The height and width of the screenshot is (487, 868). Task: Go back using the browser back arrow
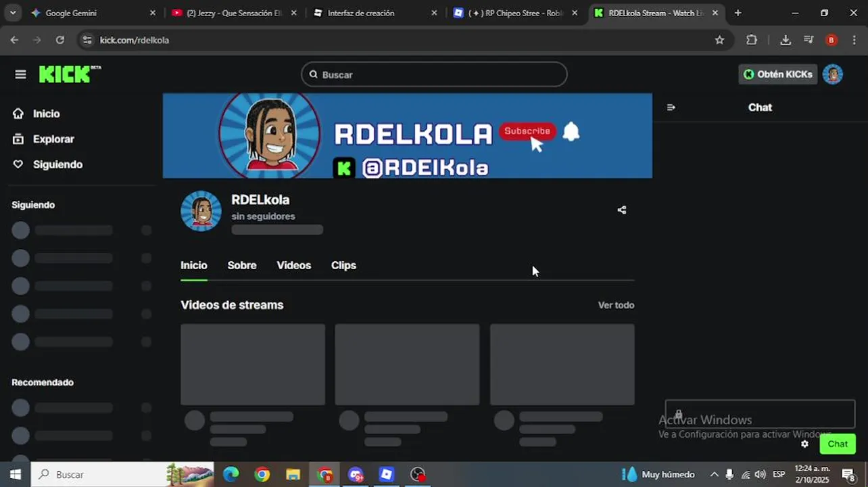[x=14, y=40]
